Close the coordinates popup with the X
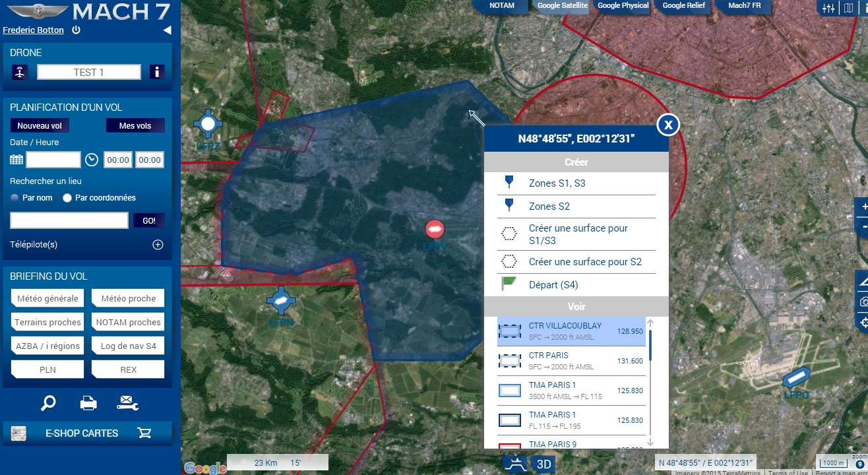Image resolution: width=868 pixels, height=475 pixels. [x=668, y=125]
